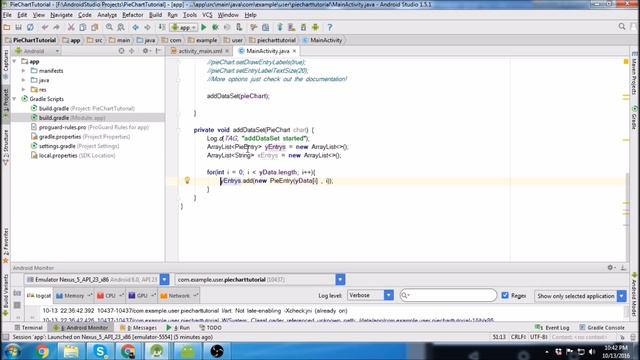Open the VCS menu
The image size is (640, 360).
click(x=207, y=15)
